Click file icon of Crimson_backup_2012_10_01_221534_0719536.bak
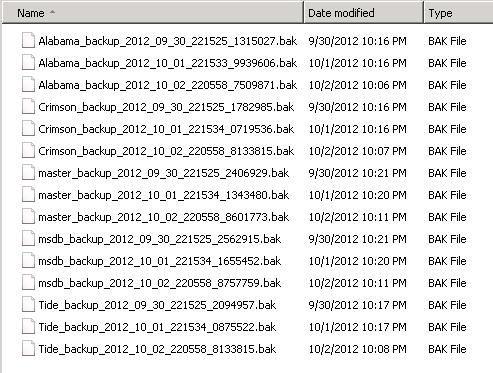 coord(28,129)
